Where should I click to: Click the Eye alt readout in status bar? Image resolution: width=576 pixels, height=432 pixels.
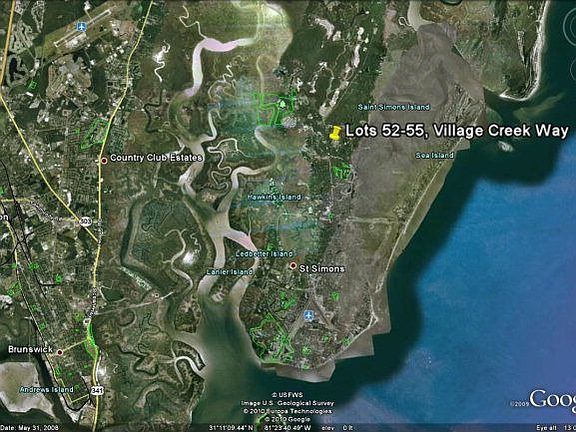point(556,428)
